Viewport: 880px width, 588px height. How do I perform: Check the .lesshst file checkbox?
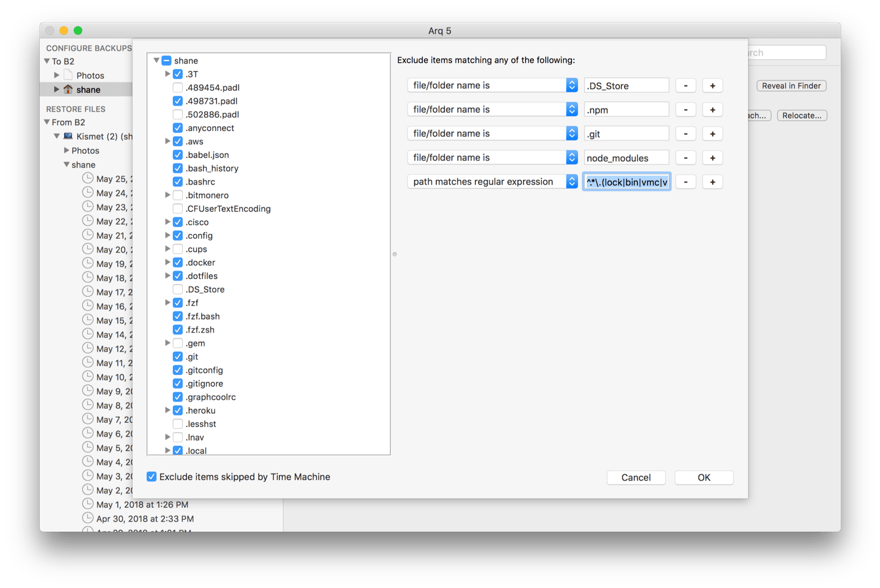pyautogui.click(x=178, y=423)
